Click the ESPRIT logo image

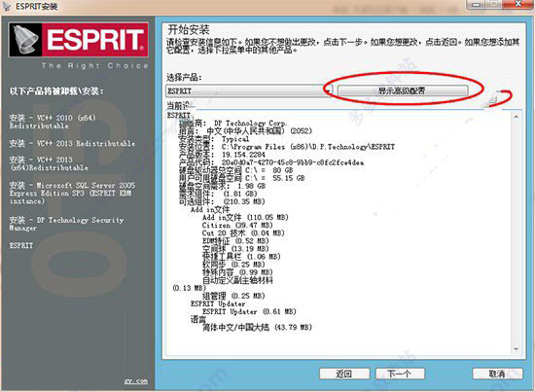tap(79, 40)
